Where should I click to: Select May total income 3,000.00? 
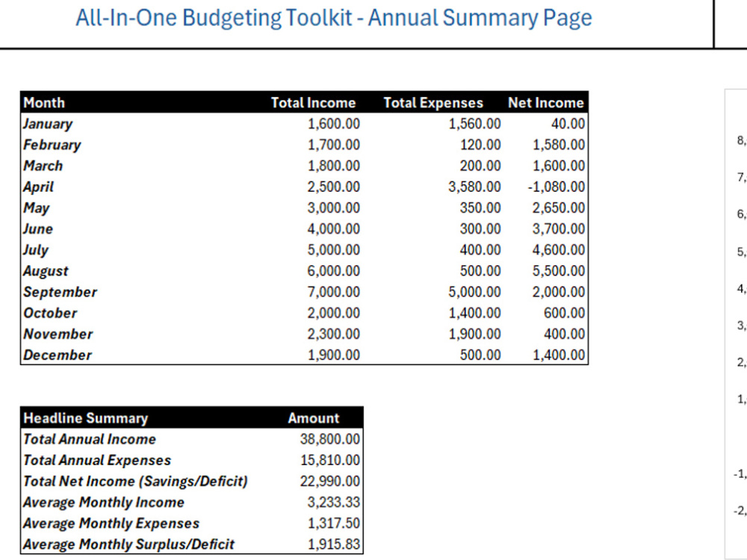click(333, 208)
